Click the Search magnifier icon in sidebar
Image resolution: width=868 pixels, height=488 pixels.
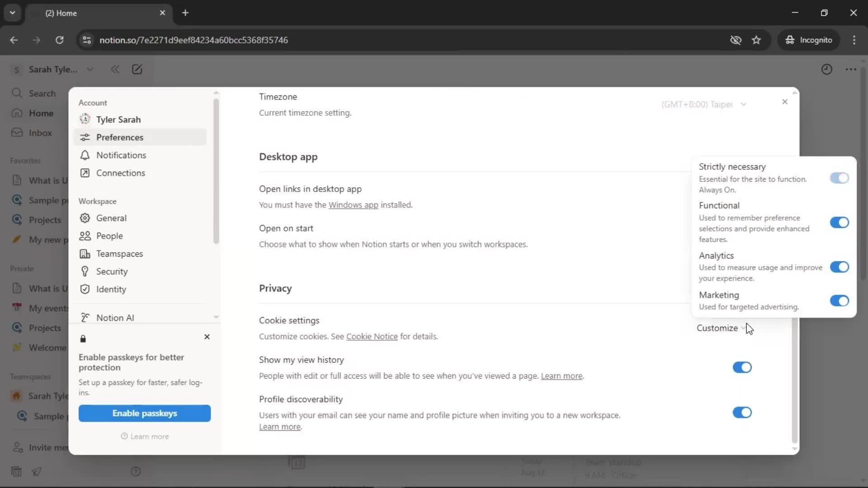[x=17, y=93]
